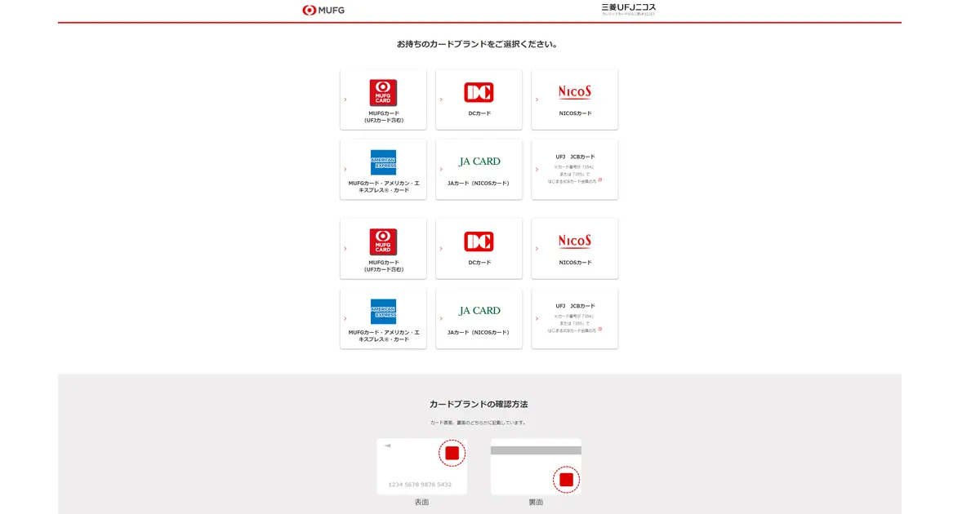Screen dimensions: 980x514
Task: Open the upper 'DCカード' label
Action: [479, 113]
